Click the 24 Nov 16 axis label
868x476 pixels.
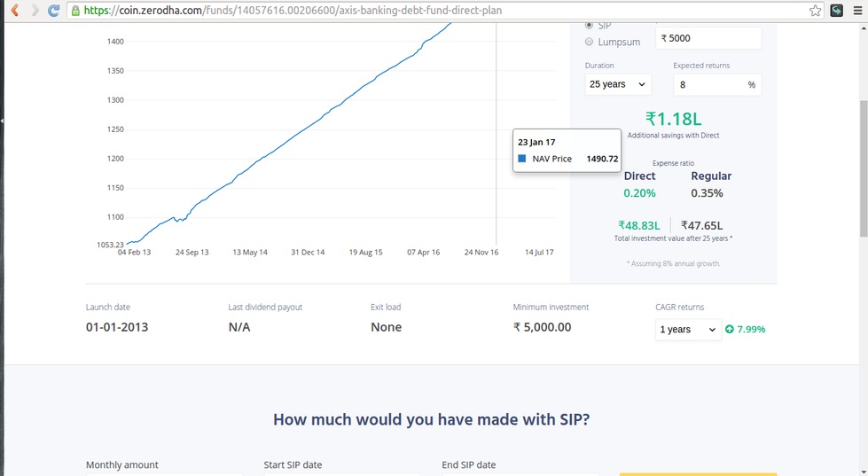[481, 253]
